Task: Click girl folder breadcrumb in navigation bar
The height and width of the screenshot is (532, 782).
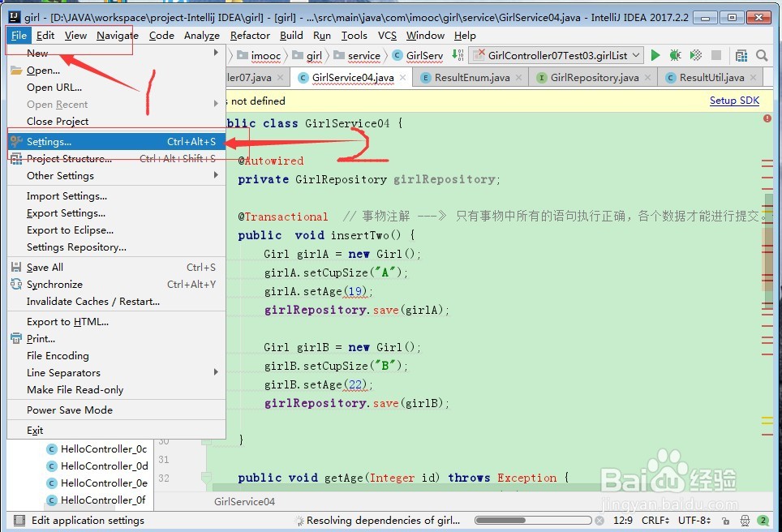Action: pyautogui.click(x=307, y=55)
